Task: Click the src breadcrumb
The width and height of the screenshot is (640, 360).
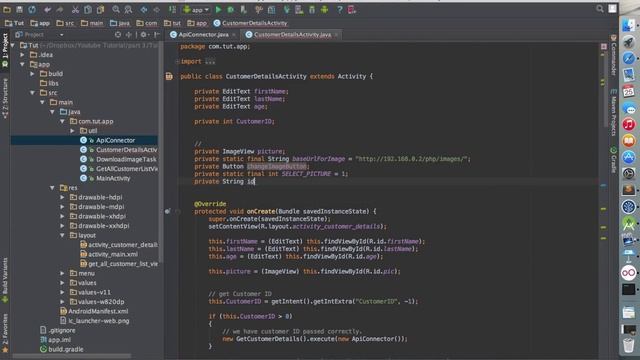Action: pyautogui.click(x=66, y=23)
